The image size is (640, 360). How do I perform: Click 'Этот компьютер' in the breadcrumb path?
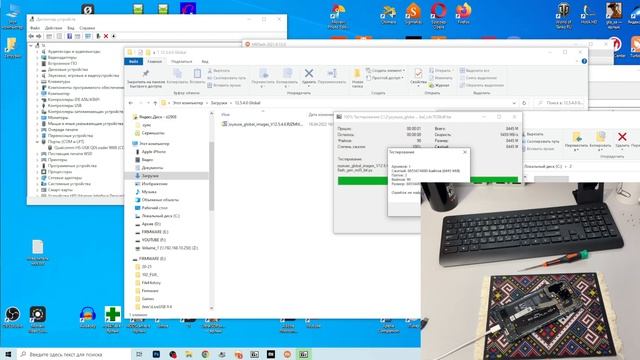point(187,103)
